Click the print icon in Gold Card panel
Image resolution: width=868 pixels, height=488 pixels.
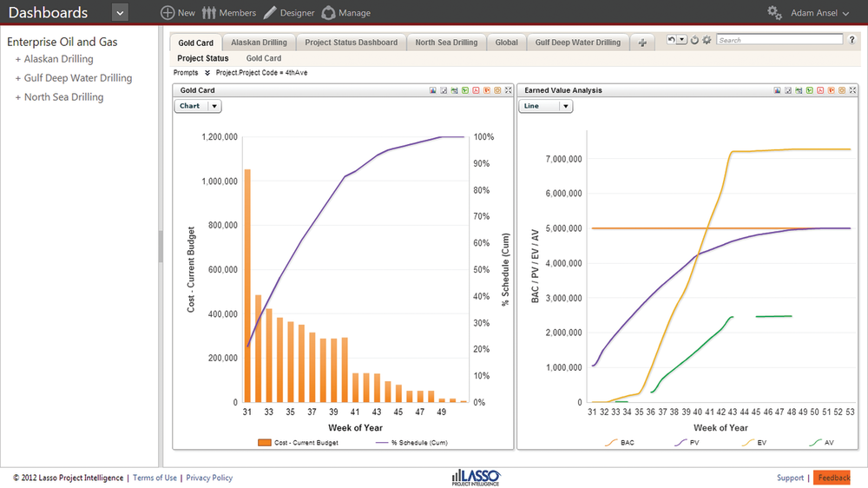click(455, 90)
